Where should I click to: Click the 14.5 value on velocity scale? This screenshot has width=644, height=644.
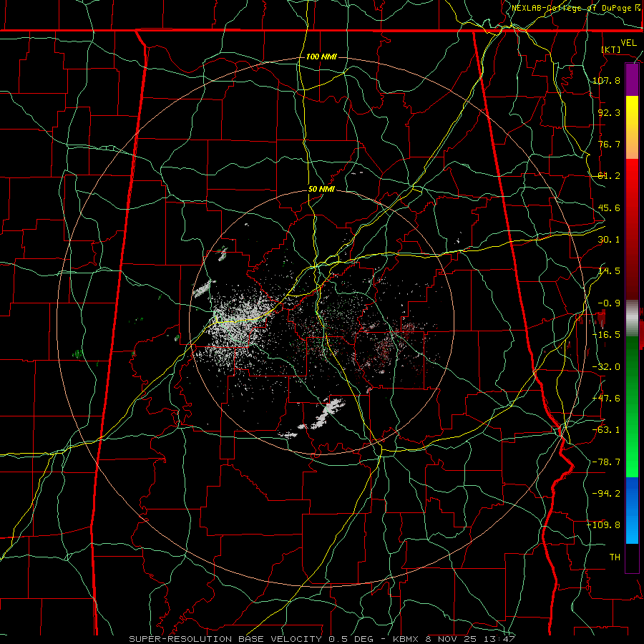tap(609, 271)
